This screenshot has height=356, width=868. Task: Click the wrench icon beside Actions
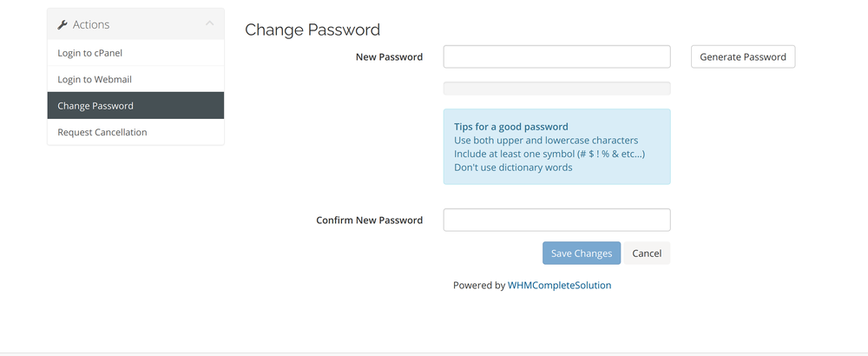(62, 24)
